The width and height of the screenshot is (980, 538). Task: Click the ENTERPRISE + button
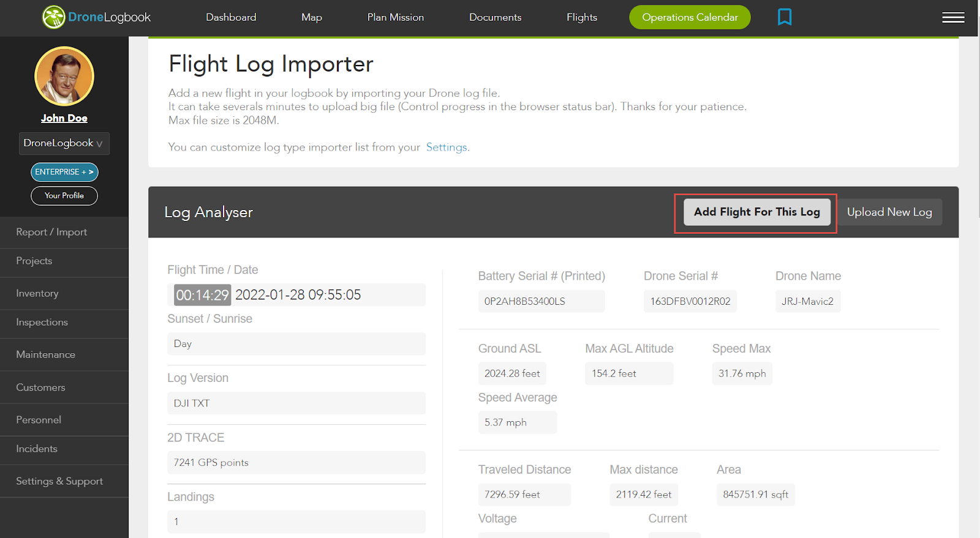64,172
